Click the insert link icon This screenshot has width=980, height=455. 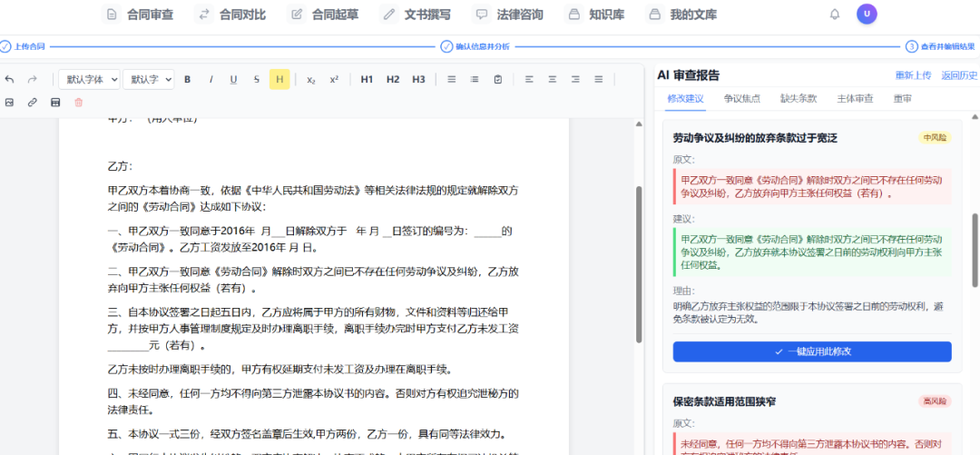[33, 103]
